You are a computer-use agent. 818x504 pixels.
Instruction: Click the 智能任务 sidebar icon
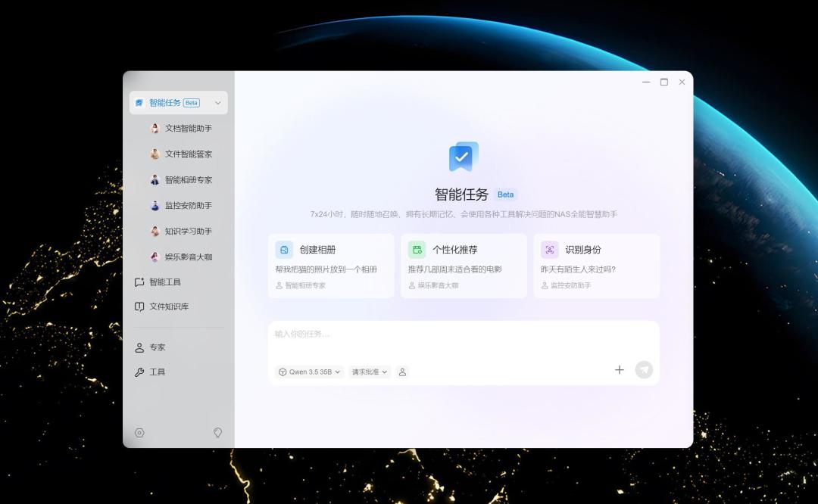[139, 103]
